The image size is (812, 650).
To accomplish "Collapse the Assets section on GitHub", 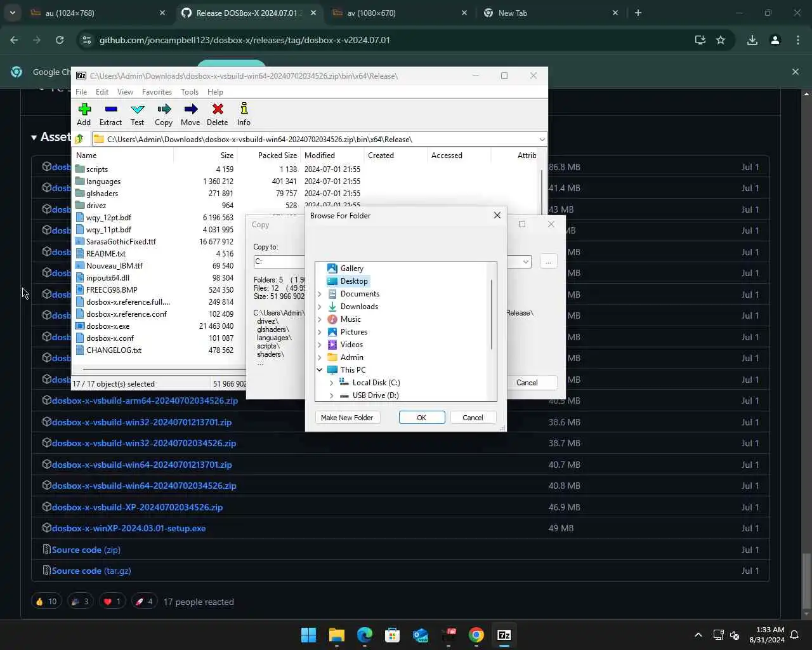I will coord(34,137).
